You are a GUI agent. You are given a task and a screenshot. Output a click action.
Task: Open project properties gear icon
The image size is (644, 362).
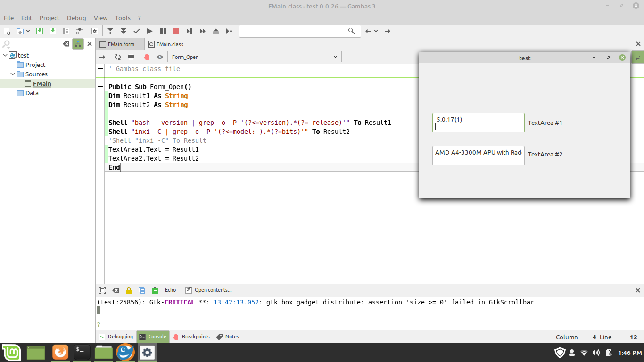(x=95, y=31)
